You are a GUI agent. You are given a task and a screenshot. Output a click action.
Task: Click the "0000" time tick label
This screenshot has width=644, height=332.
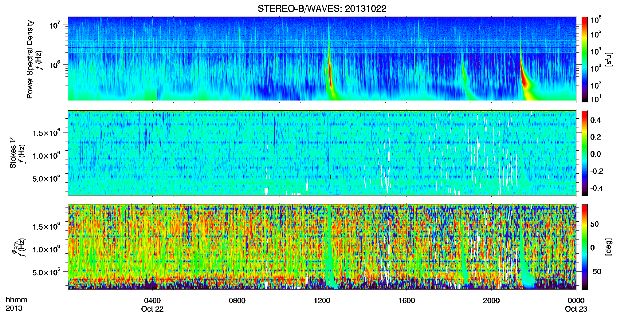(576, 301)
